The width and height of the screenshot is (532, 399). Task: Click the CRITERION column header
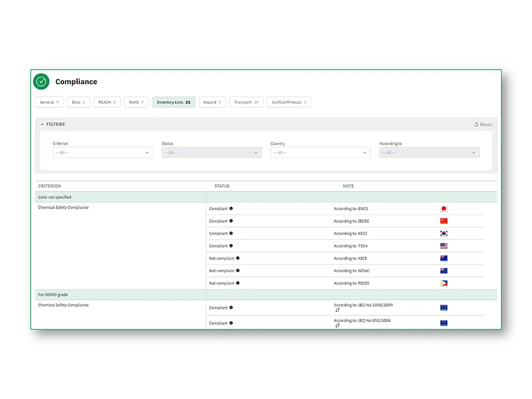pyautogui.click(x=49, y=186)
